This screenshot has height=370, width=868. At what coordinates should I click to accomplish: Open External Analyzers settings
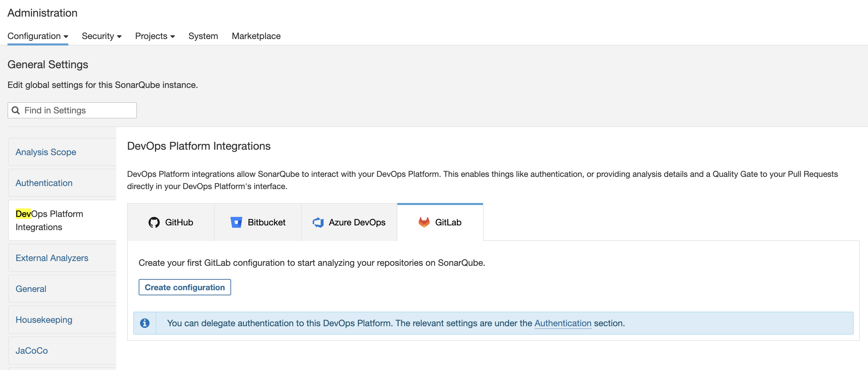pos(52,258)
